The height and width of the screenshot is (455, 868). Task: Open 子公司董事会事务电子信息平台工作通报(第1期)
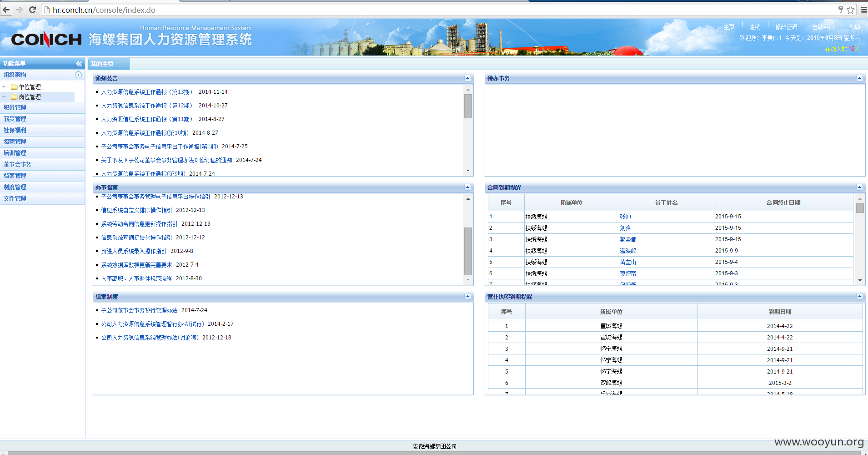click(x=160, y=147)
